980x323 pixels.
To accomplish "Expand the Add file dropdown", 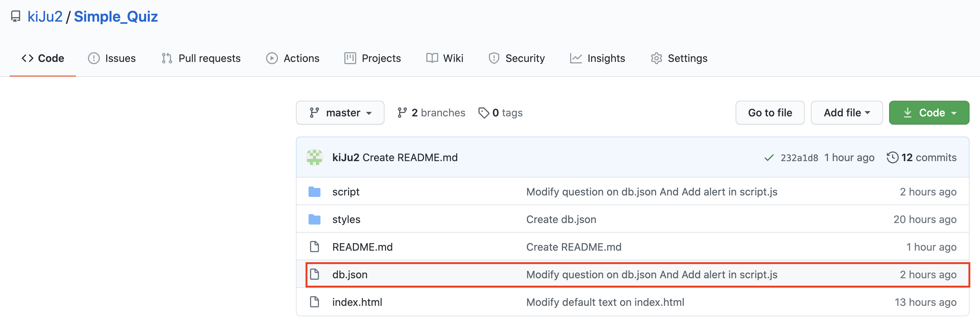I will [847, 113].
